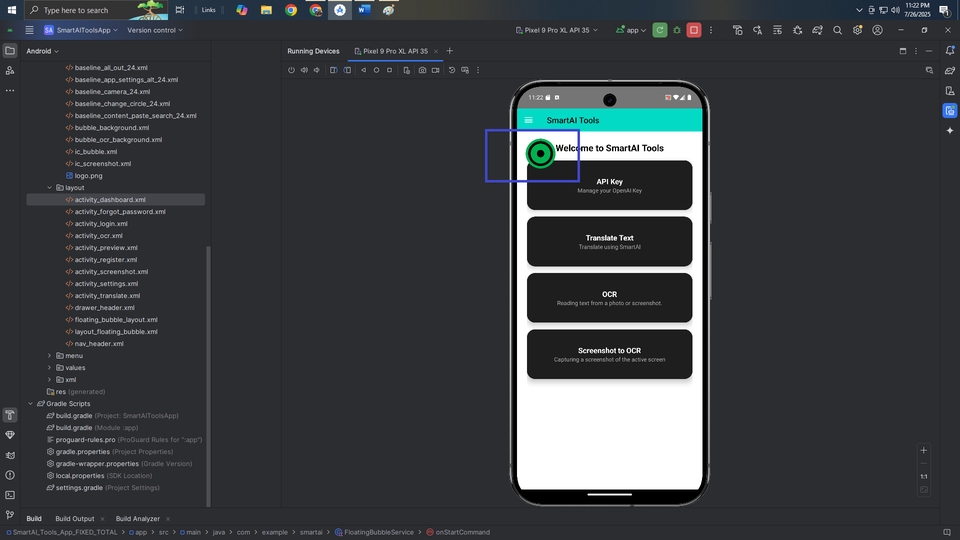Close the Pixel 9 Pro XL API 35 tab

click(436, 51)
